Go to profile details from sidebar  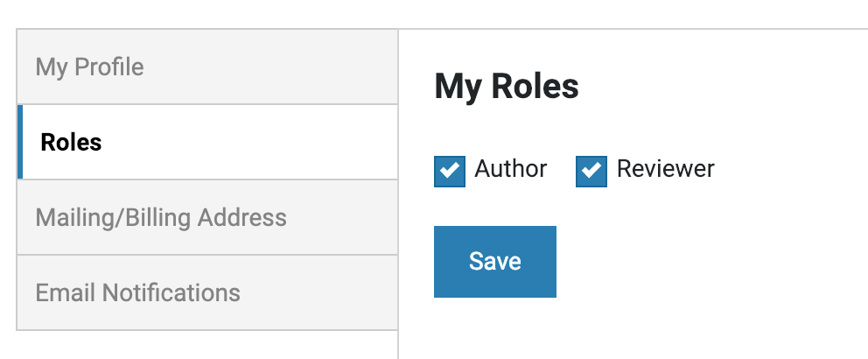[89, 67]
